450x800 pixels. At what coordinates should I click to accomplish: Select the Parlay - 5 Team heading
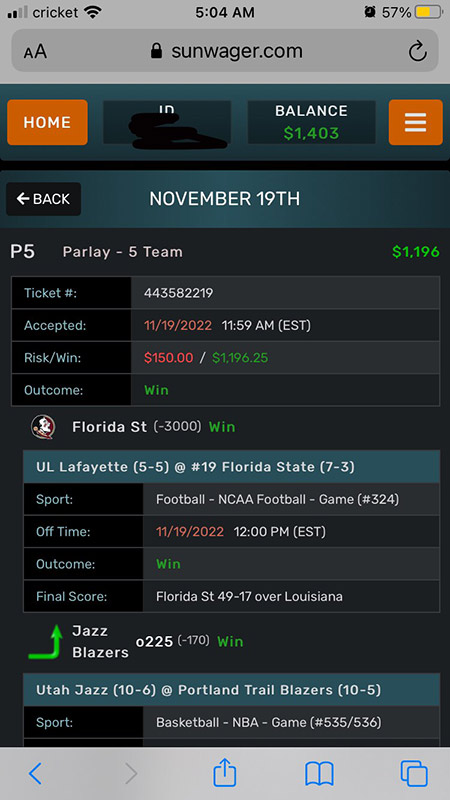122,252
